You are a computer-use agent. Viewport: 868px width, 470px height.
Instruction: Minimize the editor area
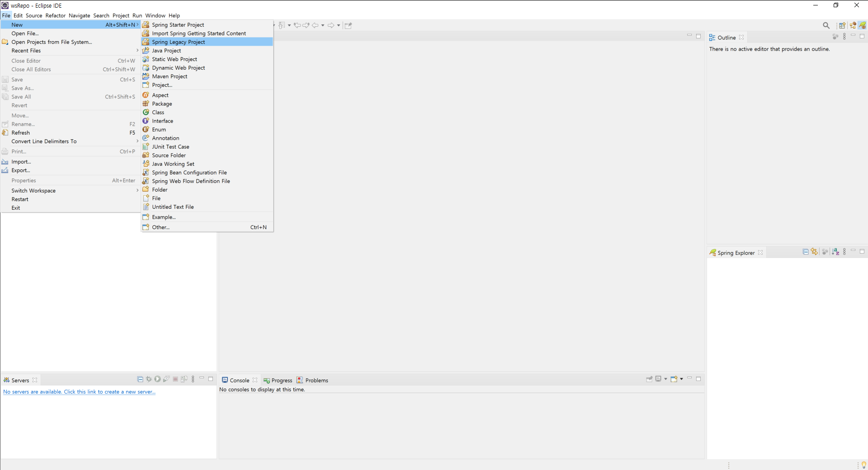[689, 35]
